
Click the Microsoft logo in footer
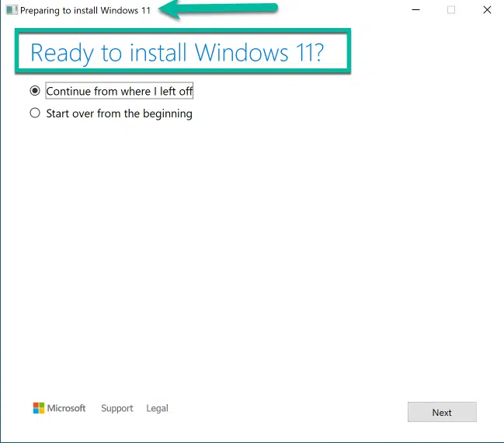pos(60,408)
